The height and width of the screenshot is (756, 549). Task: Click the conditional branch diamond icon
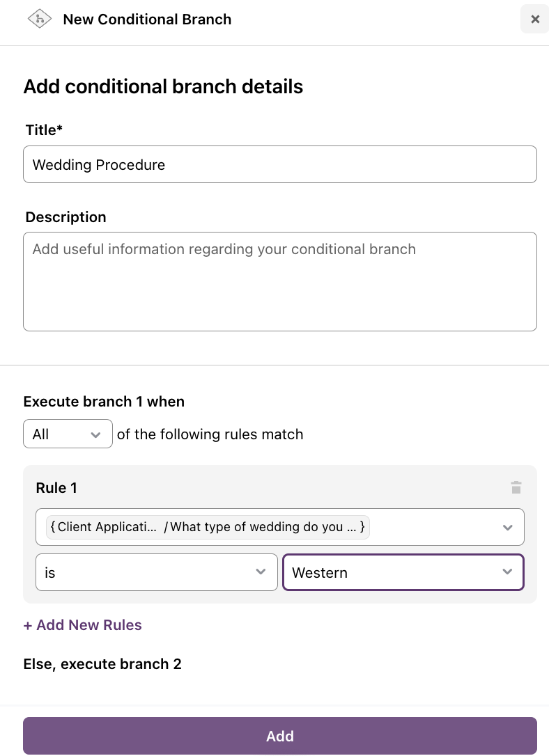[40, 19]
